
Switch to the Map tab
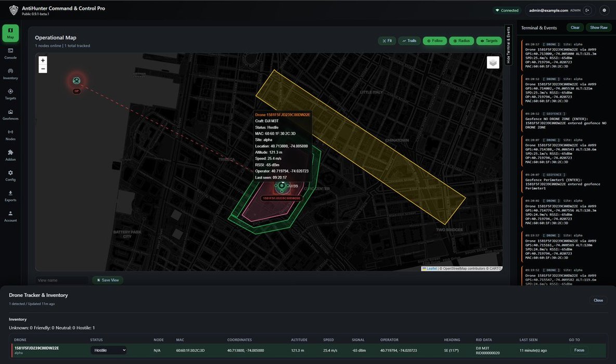(x=10, y=33)
